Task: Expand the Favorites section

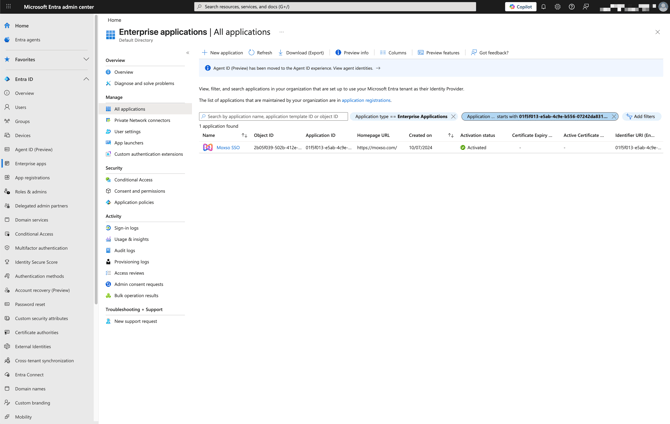Action: click(x=86, y=59)
